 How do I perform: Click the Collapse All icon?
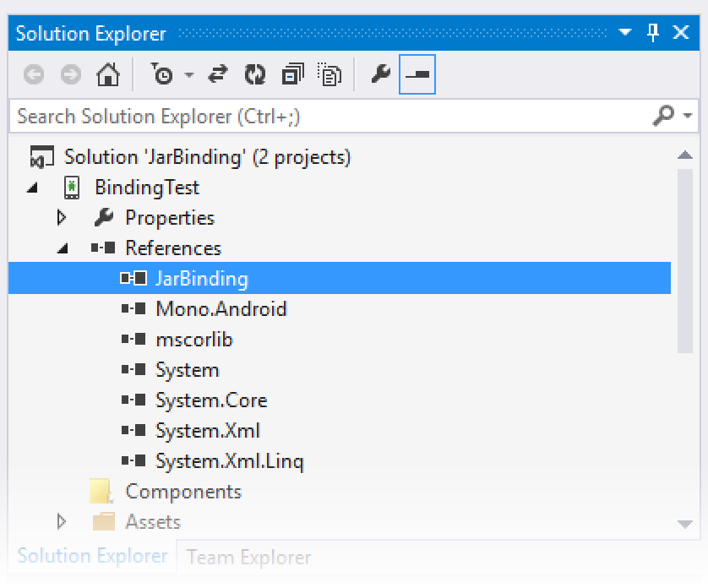[292, 75]
